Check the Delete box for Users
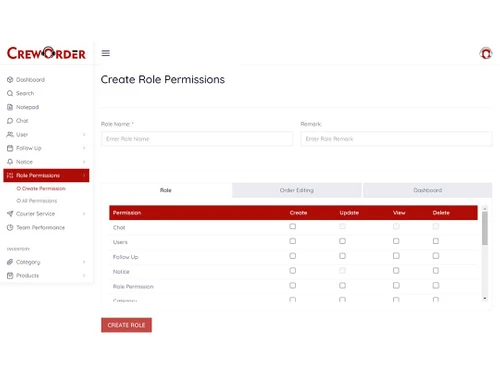The height and width of the screenshot is (375, 500). point(436,241)
